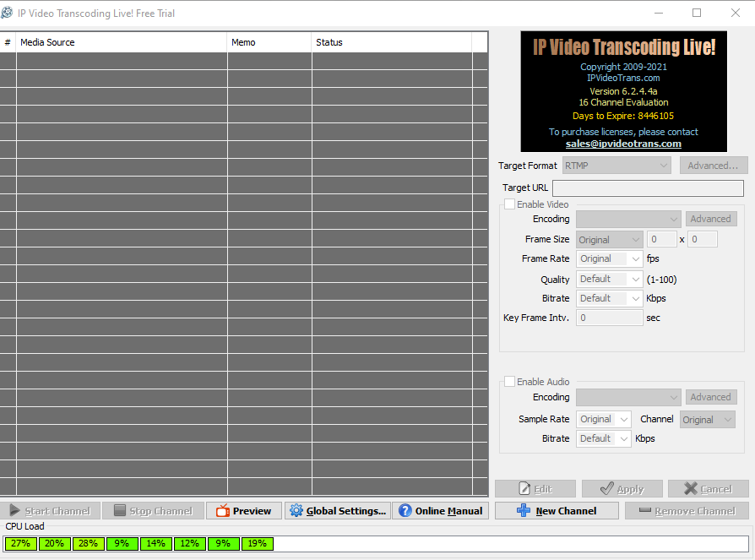755x560 pixels.
Task: Open Online Manual help icon
Action: tap(405, 511)
